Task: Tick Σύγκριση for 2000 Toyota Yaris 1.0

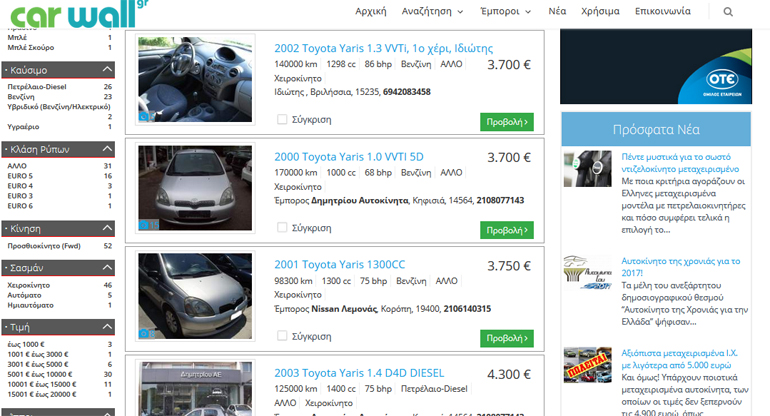Action: click(x=282, y=227)
